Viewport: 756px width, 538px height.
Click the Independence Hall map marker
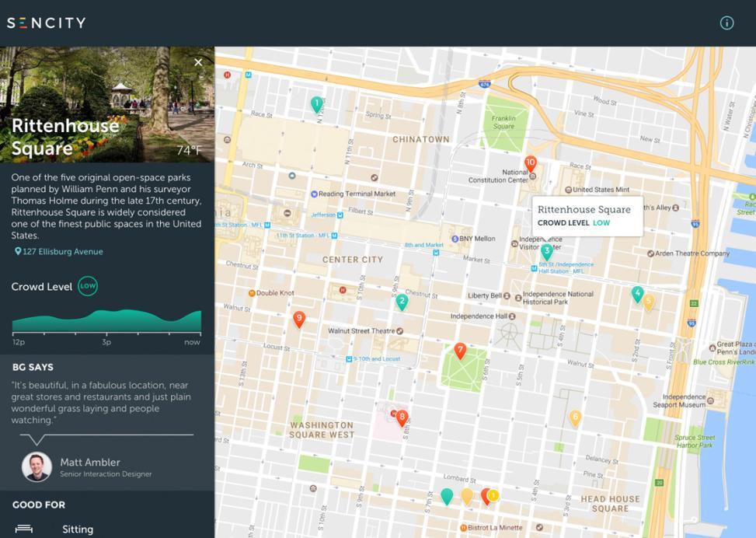tap(512, 316)
